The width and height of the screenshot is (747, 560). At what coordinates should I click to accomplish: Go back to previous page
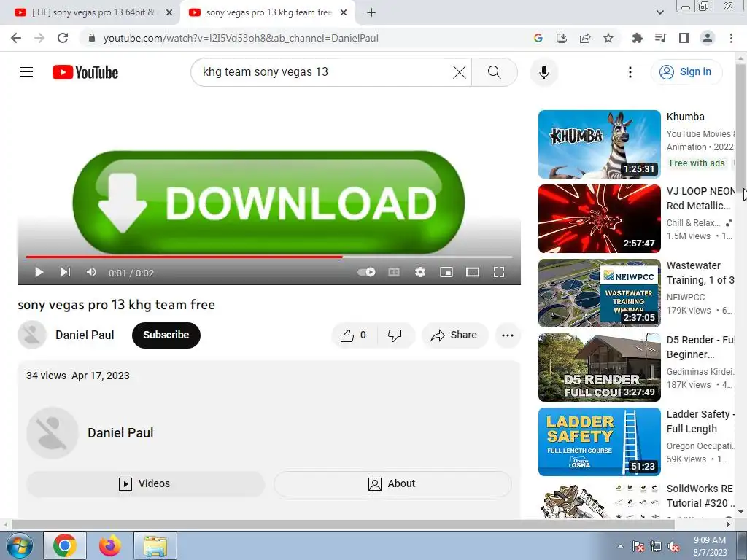click(16, 38)
